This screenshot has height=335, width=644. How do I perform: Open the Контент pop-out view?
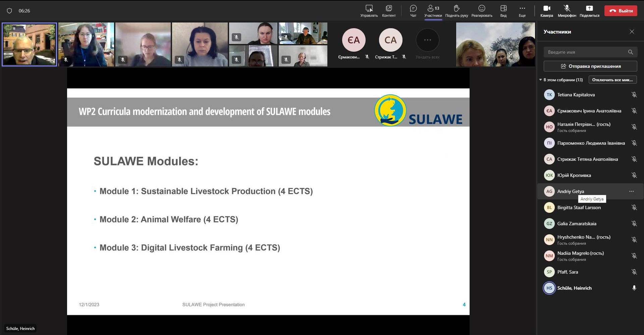tap(389, 11)
